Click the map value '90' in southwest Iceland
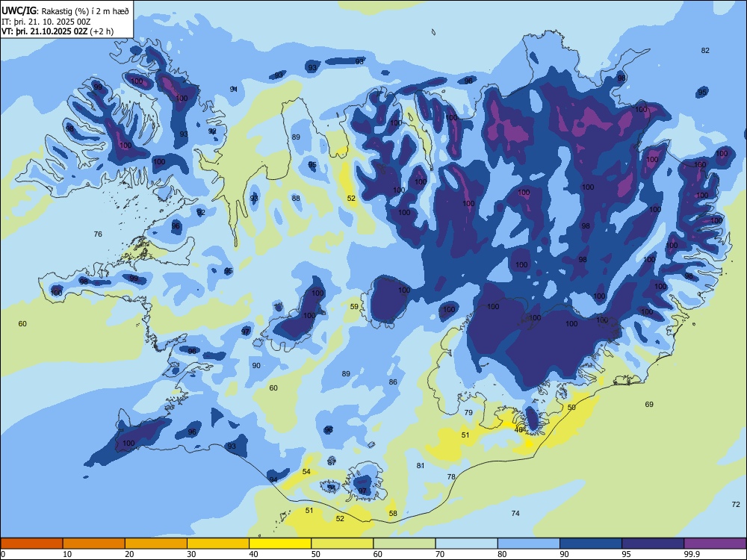The height and width of the screenshot is (560, 747). click(x=256, y=366)
